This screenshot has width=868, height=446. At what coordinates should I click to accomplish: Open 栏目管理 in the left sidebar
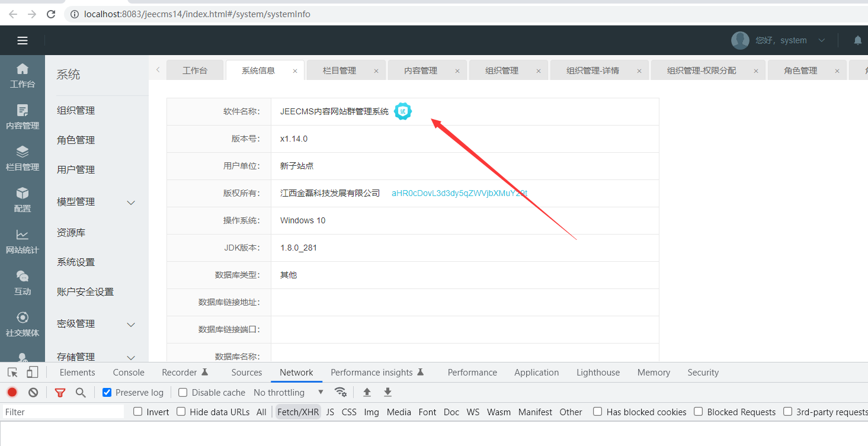23,158
